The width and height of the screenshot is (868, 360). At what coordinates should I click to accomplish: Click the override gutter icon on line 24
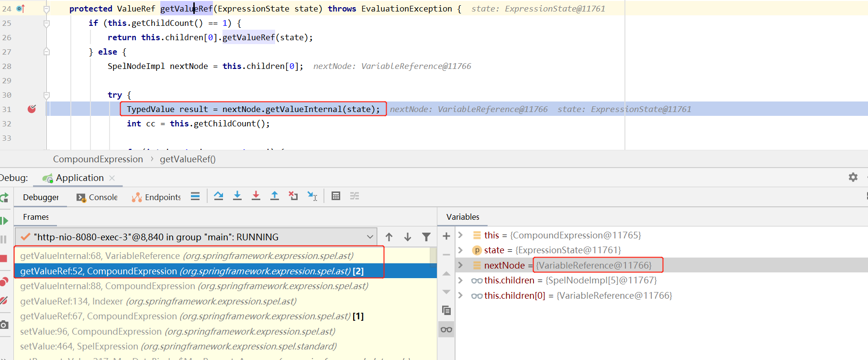point(21,9)
